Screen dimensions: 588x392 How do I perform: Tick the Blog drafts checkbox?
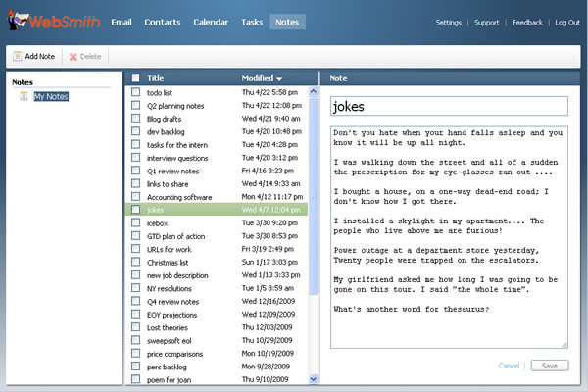click(136, 119)
